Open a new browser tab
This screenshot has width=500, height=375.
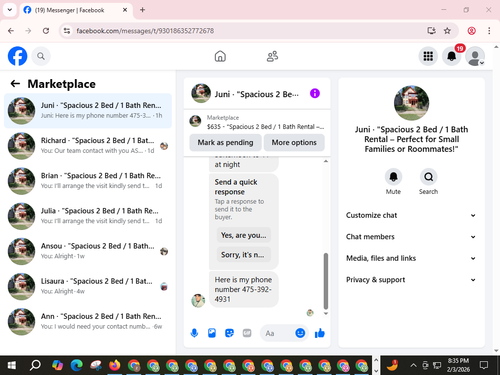[142, 10]
